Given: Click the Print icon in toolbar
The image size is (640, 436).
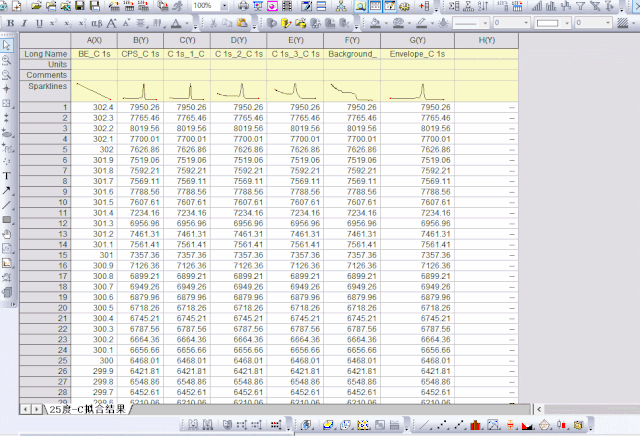Looking at the screenshot, I should (244, 6).
